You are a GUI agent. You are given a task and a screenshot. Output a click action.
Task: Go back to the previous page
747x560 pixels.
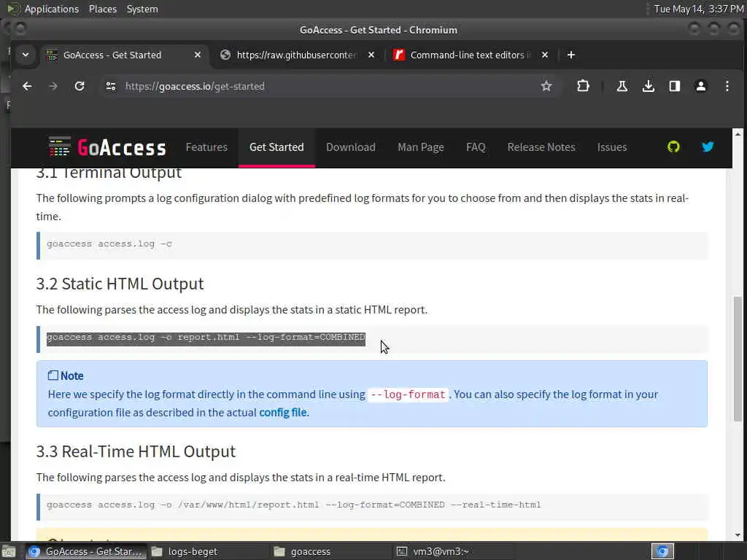click(27, 86)
